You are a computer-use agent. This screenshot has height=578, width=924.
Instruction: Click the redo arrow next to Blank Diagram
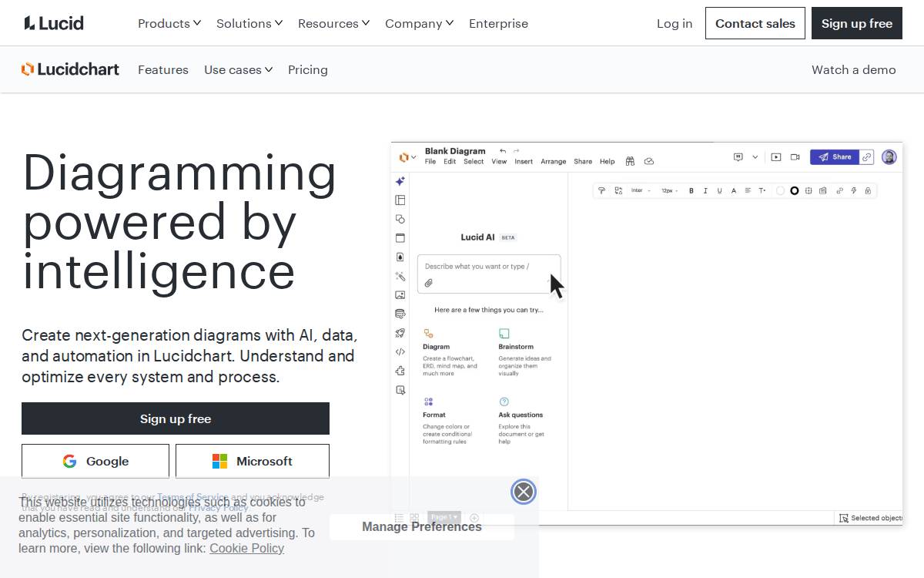tap(517, 151)
